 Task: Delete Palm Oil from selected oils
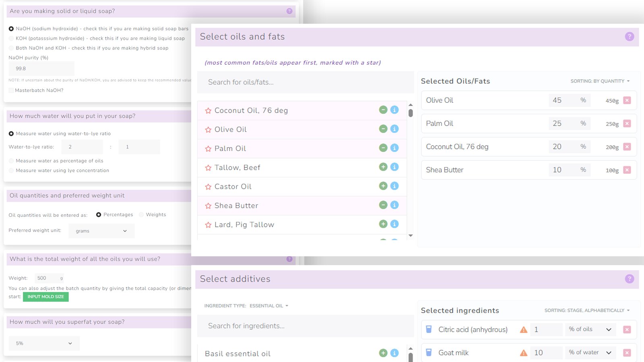pos(627,123)
